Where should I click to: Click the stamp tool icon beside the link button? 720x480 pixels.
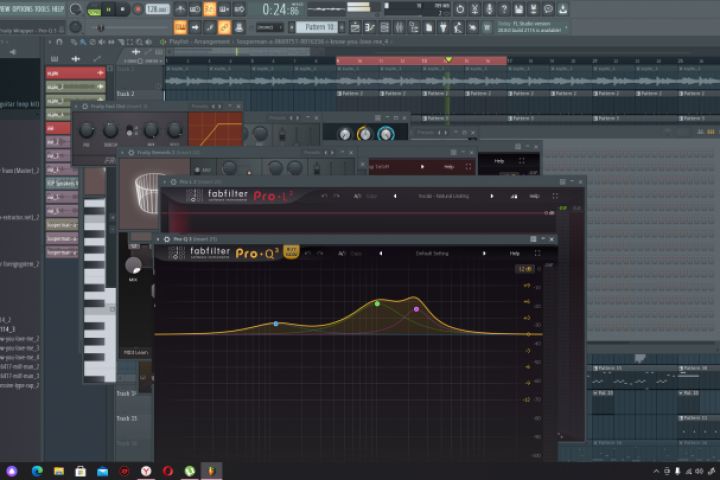[x=239, y=28]
